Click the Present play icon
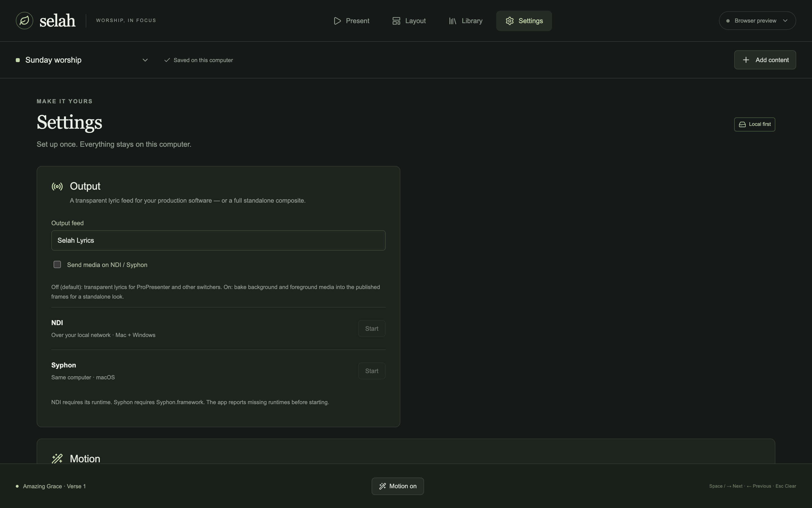 point(337,21)
